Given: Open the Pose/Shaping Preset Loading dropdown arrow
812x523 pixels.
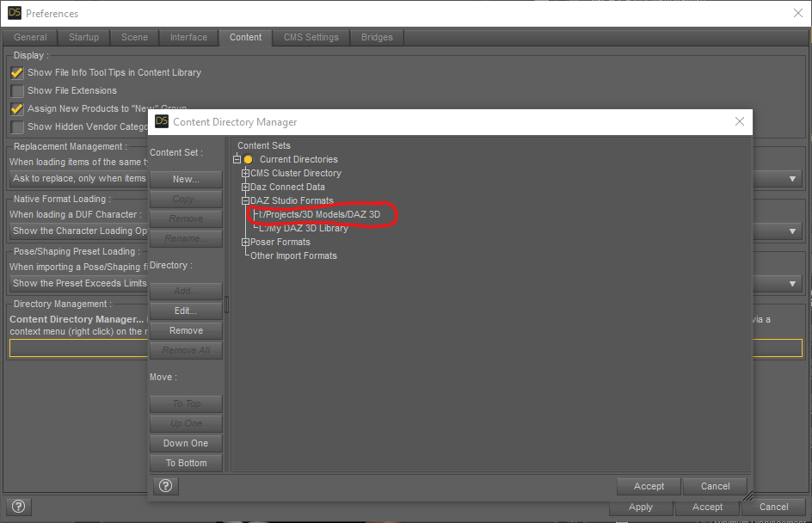Looking at the screenshot, I should [792, 283].
